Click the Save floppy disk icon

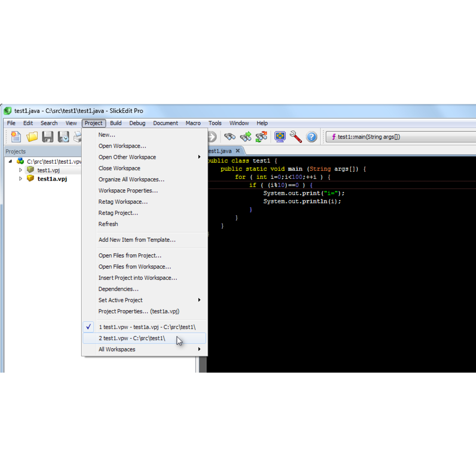(x=48, y=137)
